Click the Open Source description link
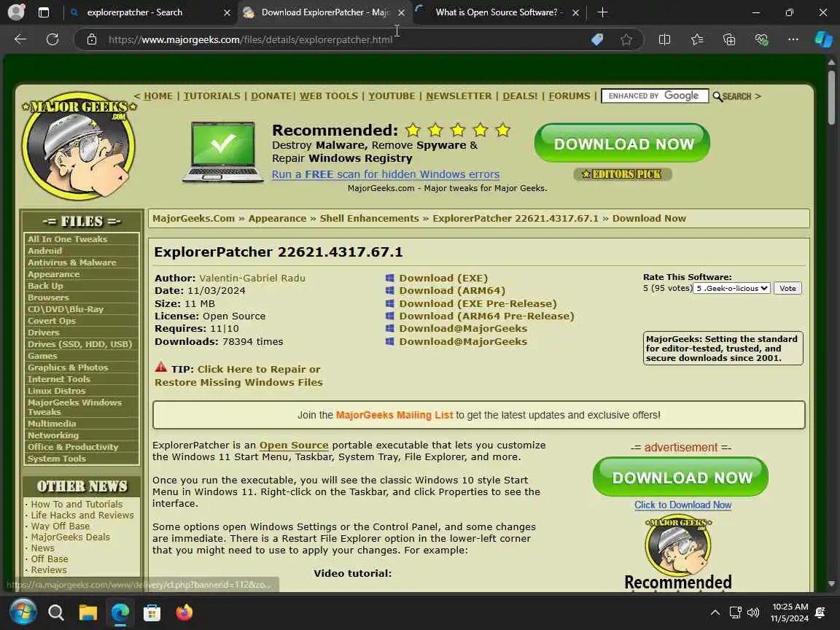840x630 pixels. [x=294, y=446]
